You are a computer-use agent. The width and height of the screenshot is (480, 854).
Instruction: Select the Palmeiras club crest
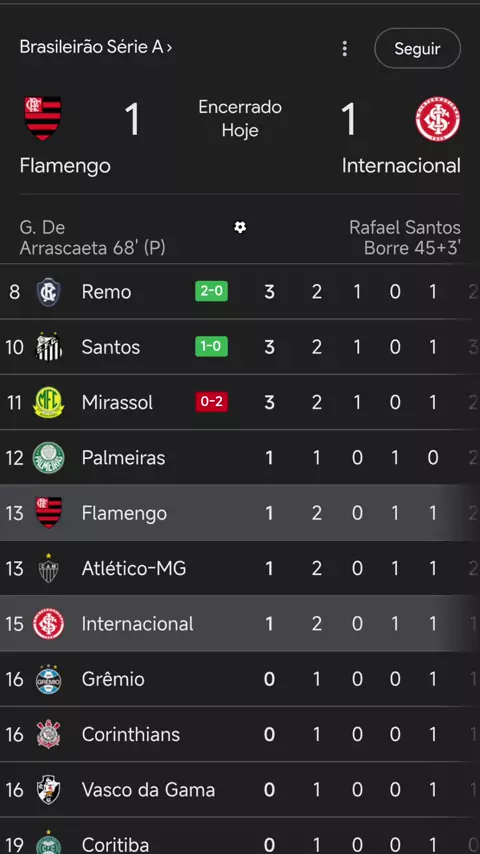(x=48, y=458)
